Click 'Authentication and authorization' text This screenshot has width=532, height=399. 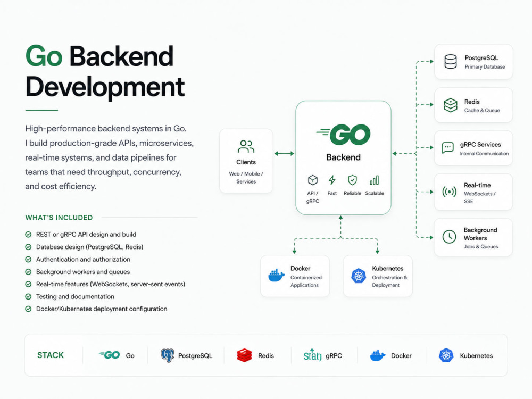(x=83, y=259)
